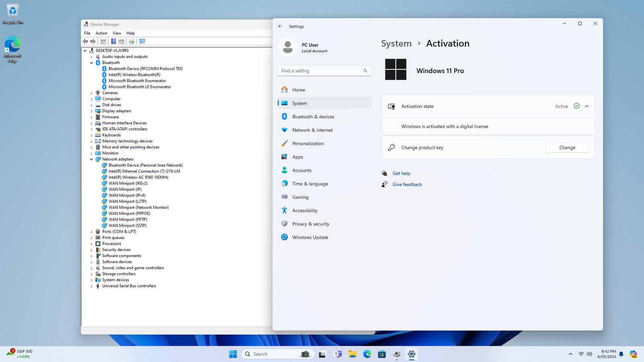Click the Show/Hide Action Pane toolbar icon
The height and width of the screenshot is (362, 644).
click(121, 41)
